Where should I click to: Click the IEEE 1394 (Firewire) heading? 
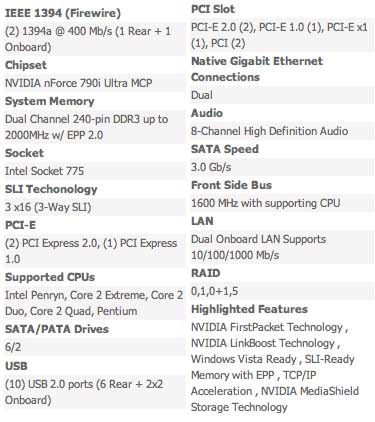tap(63, 13)
